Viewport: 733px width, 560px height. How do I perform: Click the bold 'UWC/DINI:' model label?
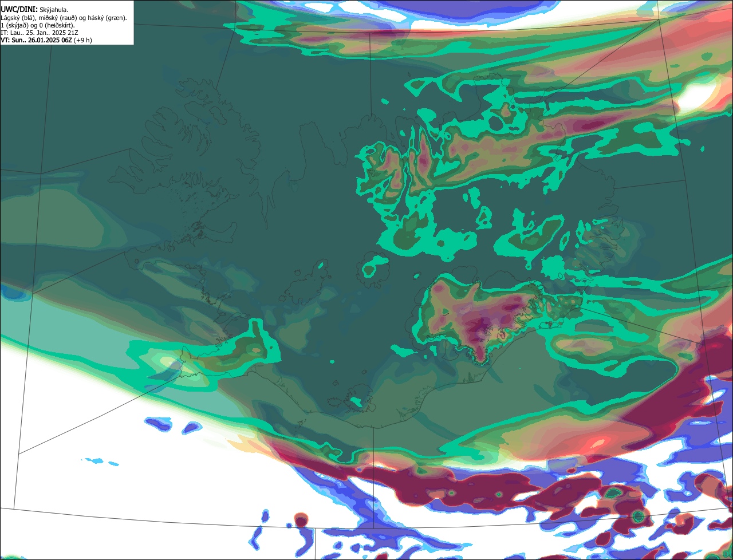[19, 10]
